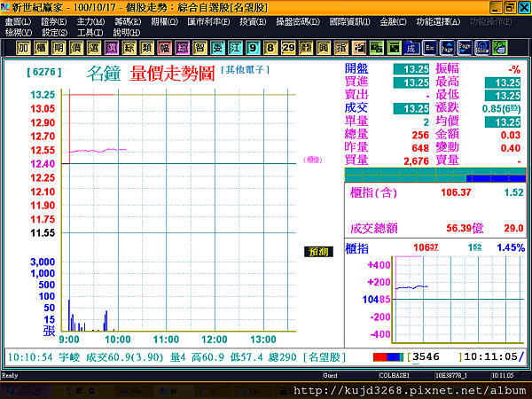Open the 操盤密碼(D) menu
532x399 pixels.
pyautogui.click(x=298, y=22)
